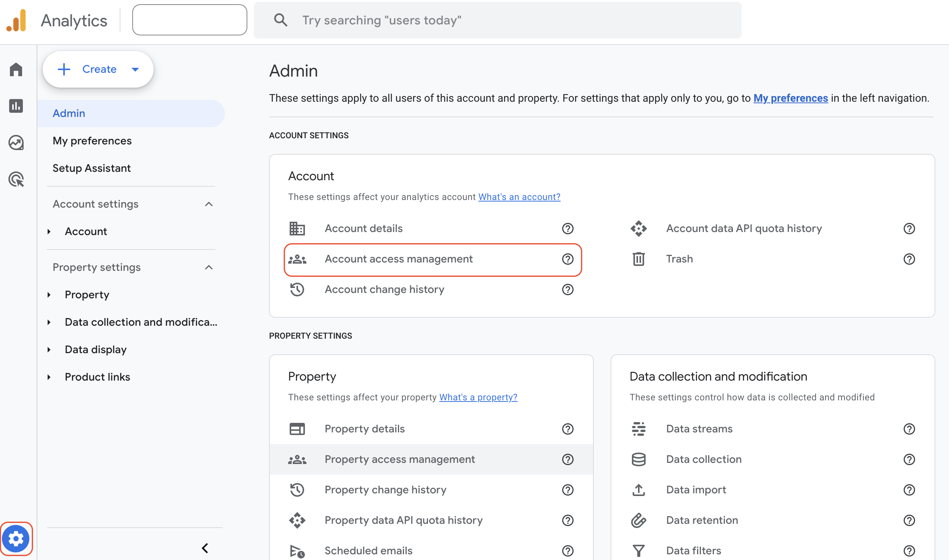
Task: Click the Admin gear icon
Action: click(x=16, y=539)
